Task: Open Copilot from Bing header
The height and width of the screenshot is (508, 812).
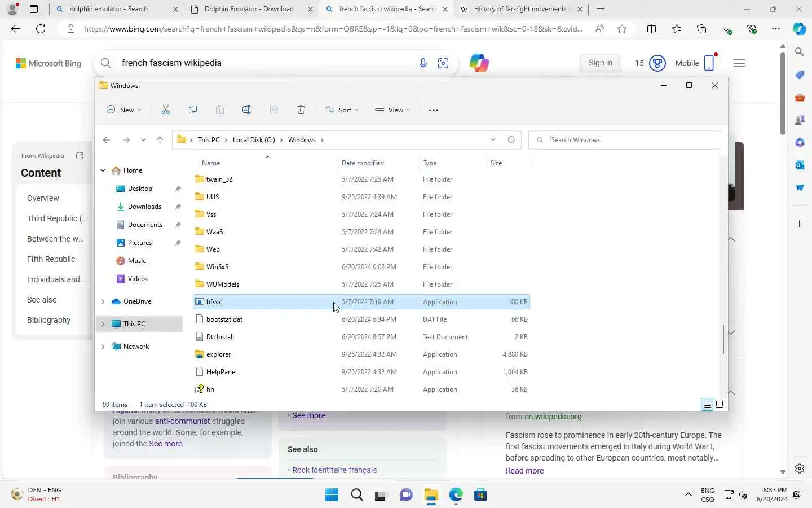Action: tap(479, 63)
